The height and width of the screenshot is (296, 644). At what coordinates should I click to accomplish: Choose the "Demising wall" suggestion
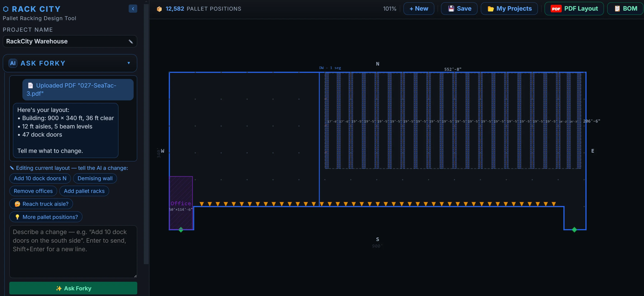95,178
